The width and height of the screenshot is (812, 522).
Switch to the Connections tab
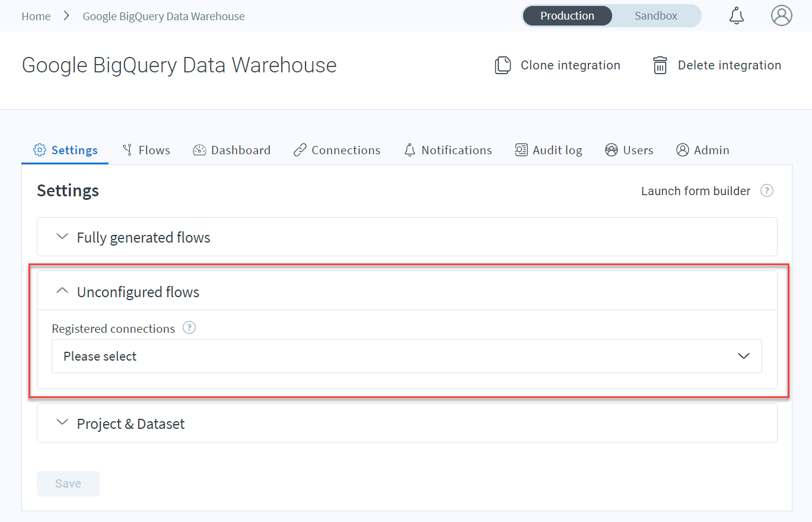[x=337, y=150]
